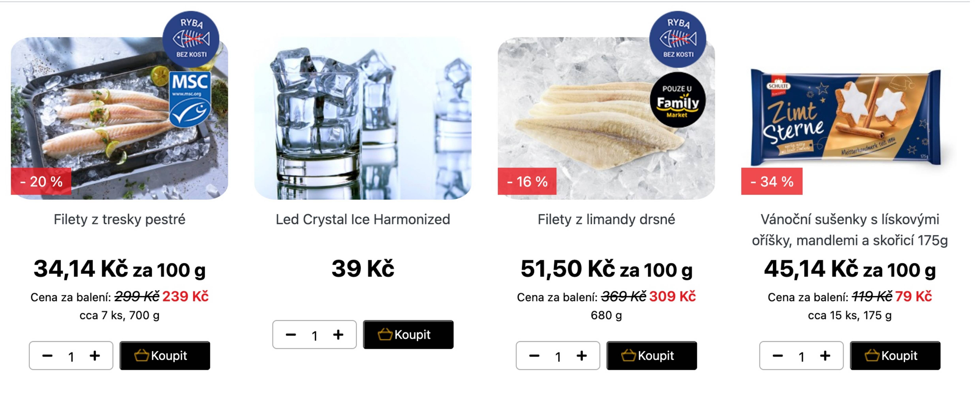Decrease quantity of Filety z limandy drsné

(534, 356)
